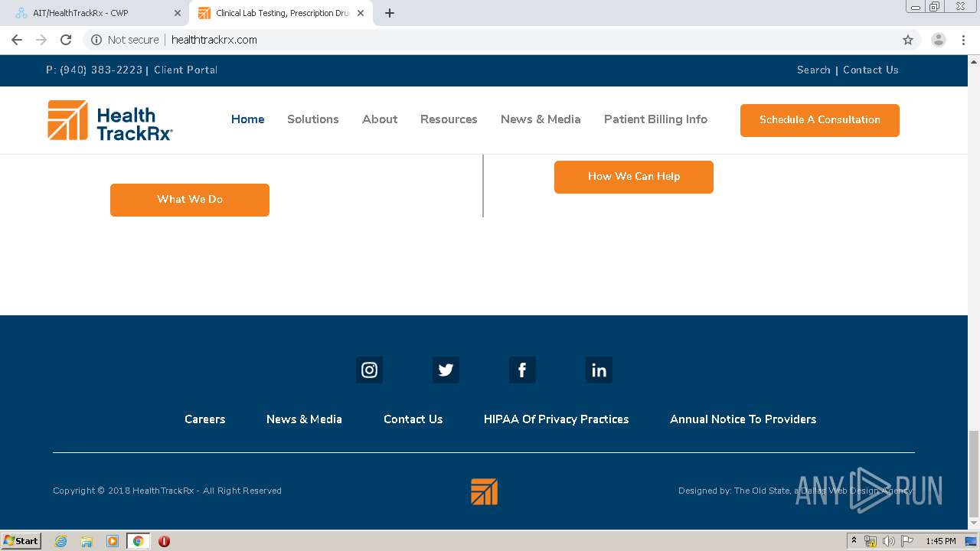Close the AIT/HealthTrackRx - CWP tab
This screenshot has width=980, height=551.
(x=178, y=13)
